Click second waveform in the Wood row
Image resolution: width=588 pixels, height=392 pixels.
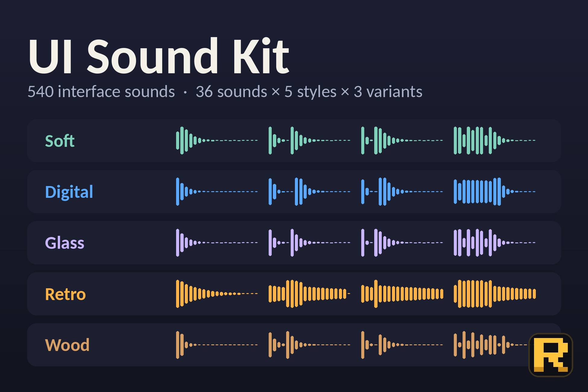coord(309,345)
